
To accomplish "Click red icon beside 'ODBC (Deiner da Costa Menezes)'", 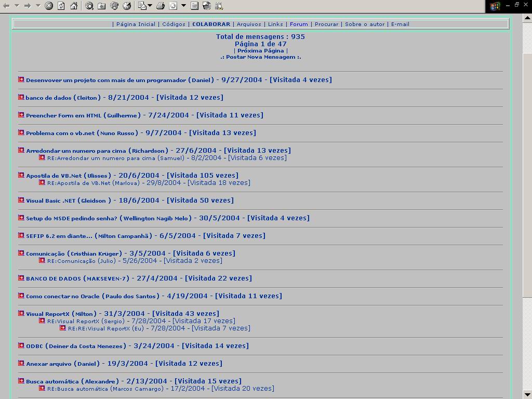I will [21, 345].
